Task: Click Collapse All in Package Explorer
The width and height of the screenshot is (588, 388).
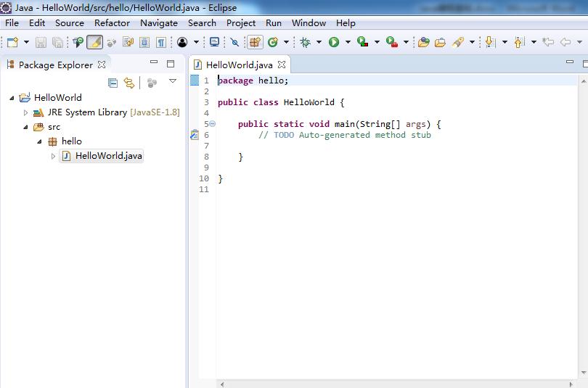Action: tap(113, 83)
